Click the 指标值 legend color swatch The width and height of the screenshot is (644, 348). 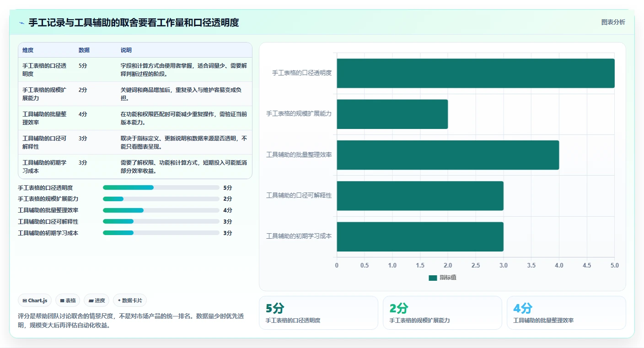coord(433,278)
